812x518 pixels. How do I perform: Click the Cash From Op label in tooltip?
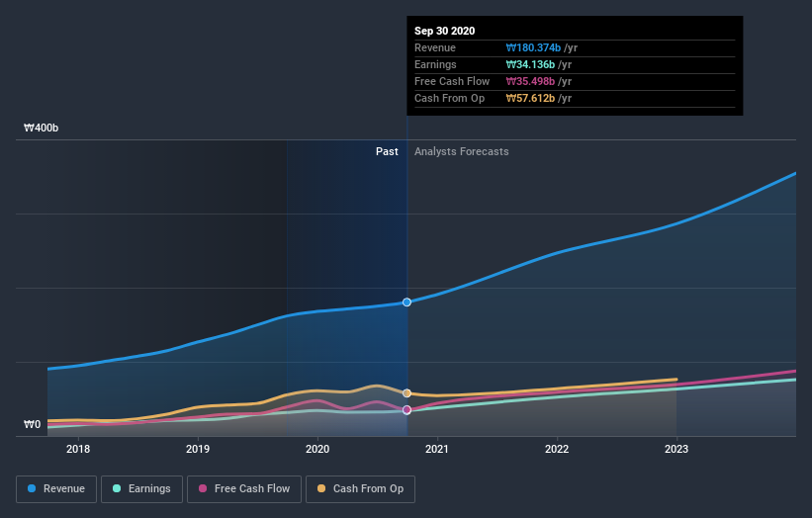(449, 98)
